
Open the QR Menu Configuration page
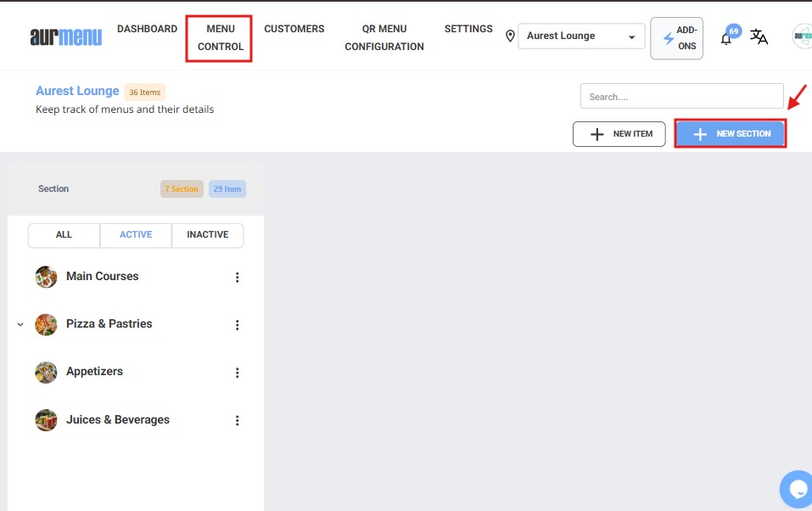coord(384,38)
